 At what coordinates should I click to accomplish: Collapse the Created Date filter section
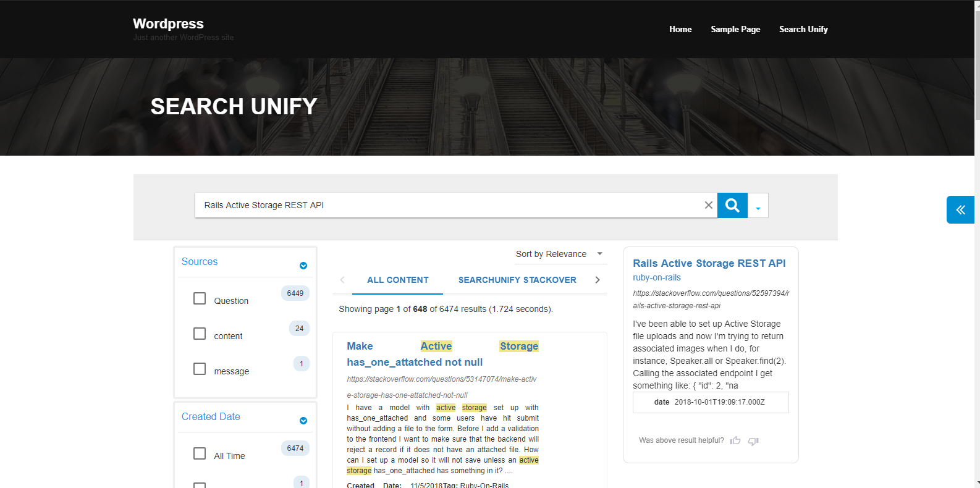point(303,421)
